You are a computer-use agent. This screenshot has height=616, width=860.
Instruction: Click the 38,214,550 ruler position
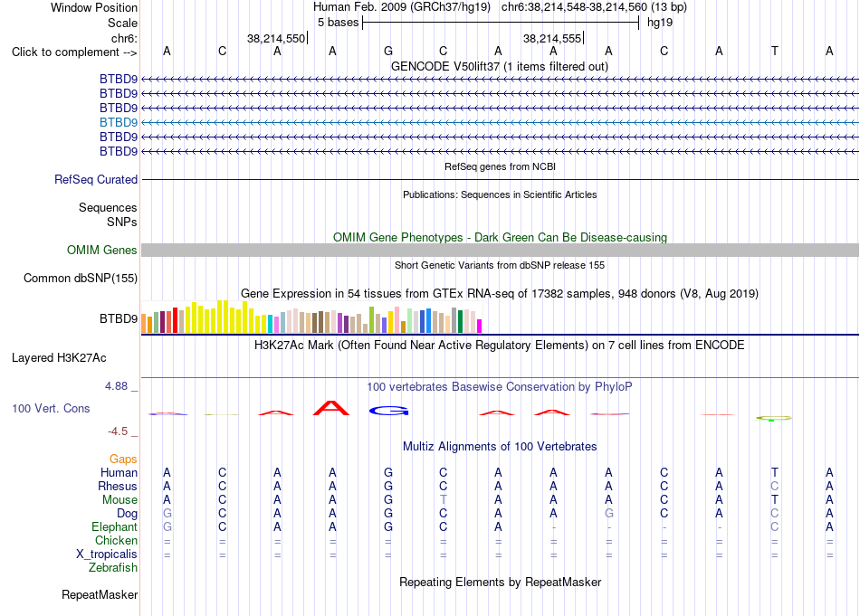pos(276,38)
